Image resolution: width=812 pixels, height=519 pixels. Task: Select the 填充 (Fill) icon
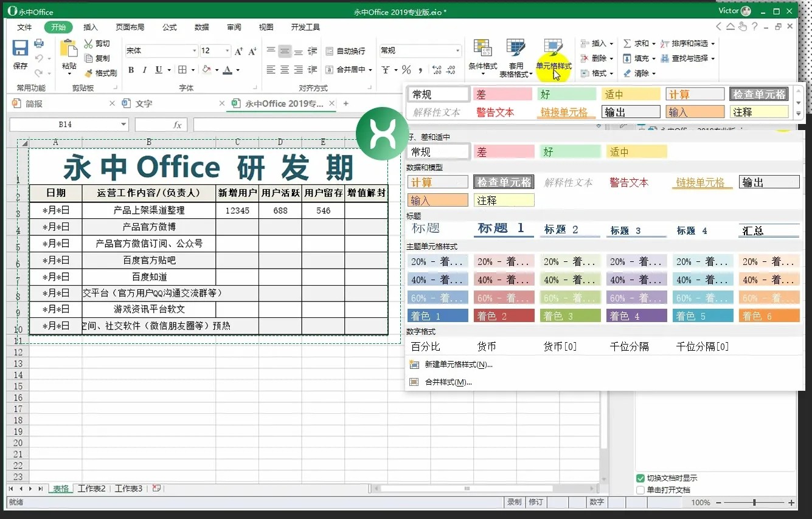pyautogui.click(x=627, y=58)
